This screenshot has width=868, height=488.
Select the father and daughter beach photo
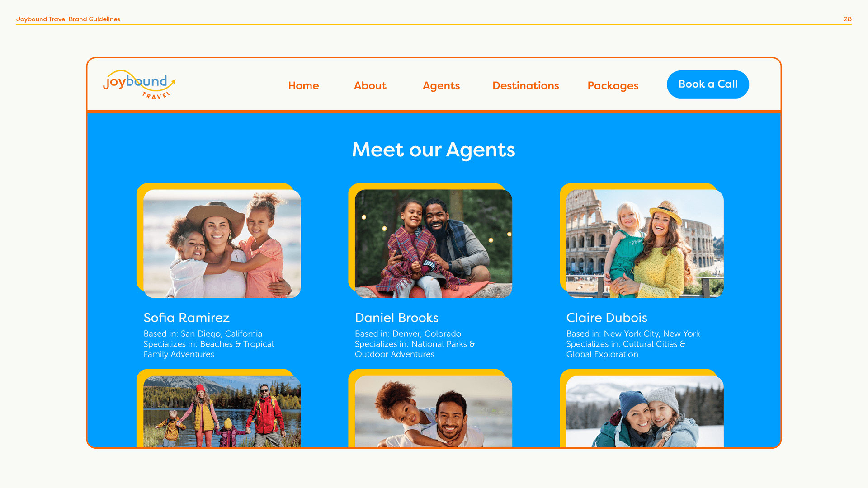433,412
